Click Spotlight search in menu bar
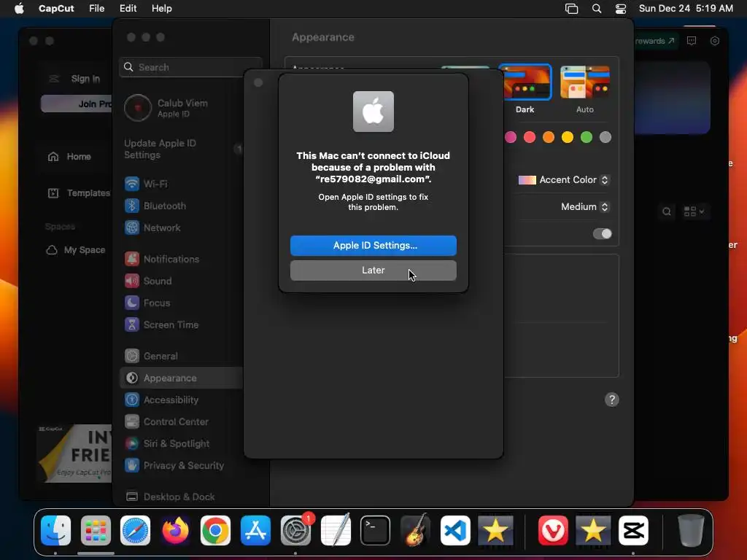 point(597,9)
